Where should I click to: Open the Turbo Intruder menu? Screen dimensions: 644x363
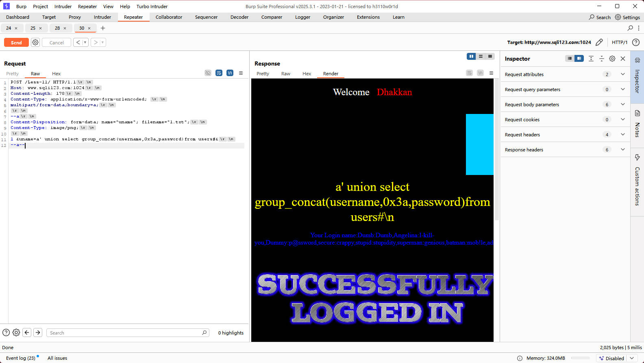point(152,7)
